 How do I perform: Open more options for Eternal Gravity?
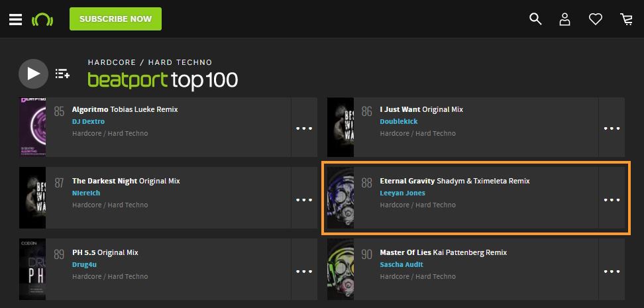[x=612, y=200]
